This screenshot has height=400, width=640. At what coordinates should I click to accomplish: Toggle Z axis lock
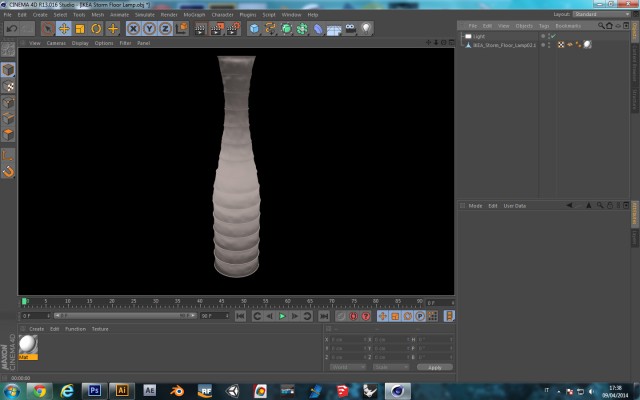pos(165,29)
